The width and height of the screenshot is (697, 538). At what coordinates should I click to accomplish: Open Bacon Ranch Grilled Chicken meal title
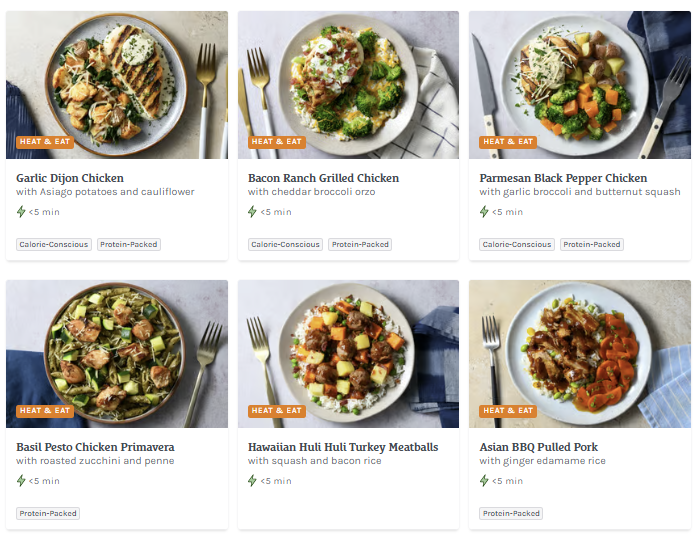323,178
